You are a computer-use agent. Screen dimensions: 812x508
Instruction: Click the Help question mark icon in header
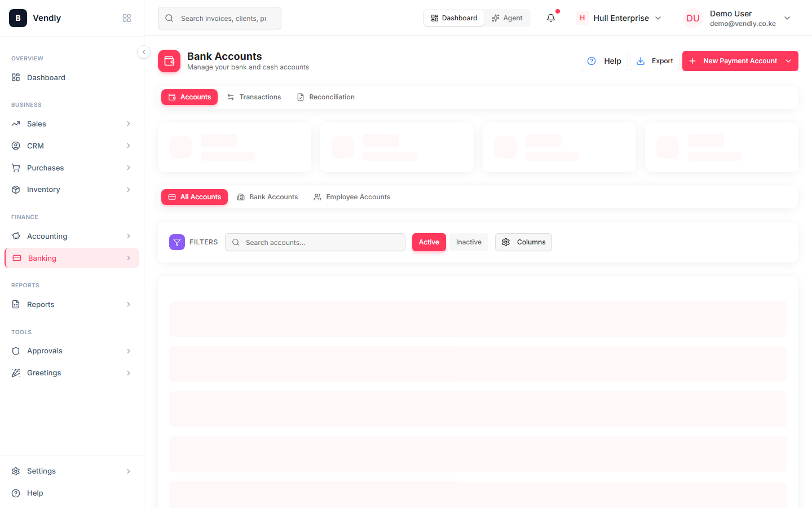[592, 61]
